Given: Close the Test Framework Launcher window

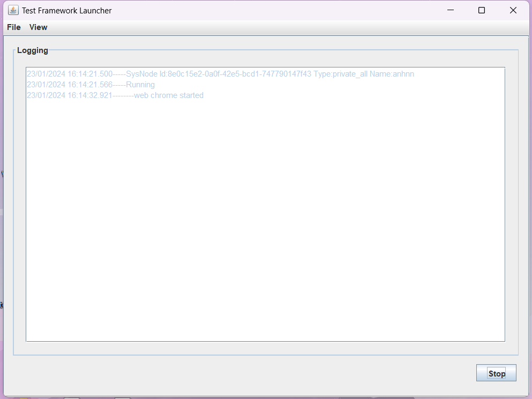Looking at the screenshot, I should [x=513, y=10].
